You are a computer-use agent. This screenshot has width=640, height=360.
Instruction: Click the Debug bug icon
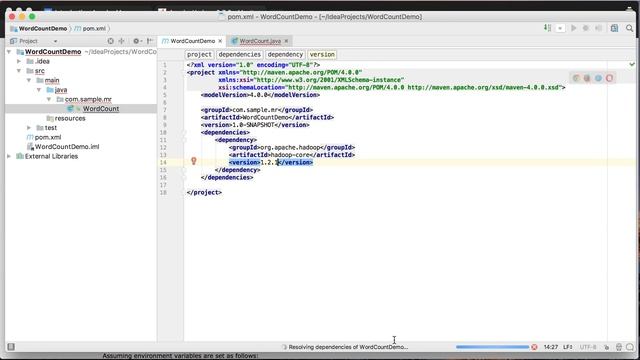click(586, 28)
